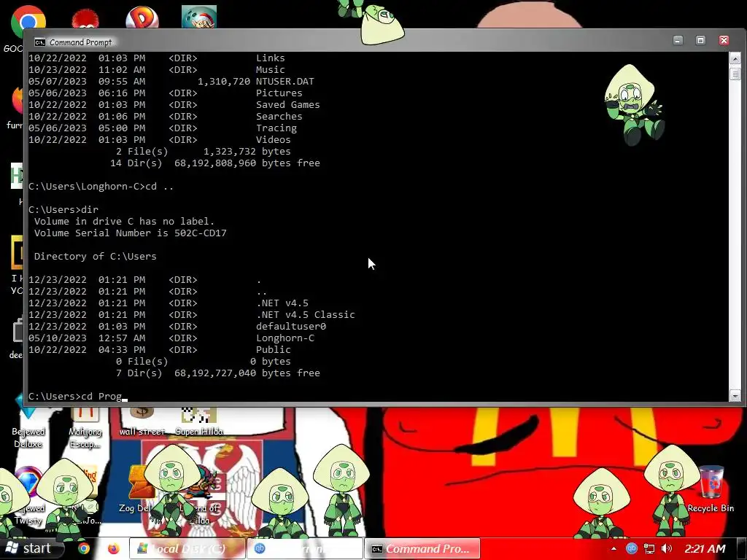Image resolution: width=747 pixels, height=560 pixels.
Task: Click the 'C:\Users>dir' command line
Action: click(x=63, y=209)
